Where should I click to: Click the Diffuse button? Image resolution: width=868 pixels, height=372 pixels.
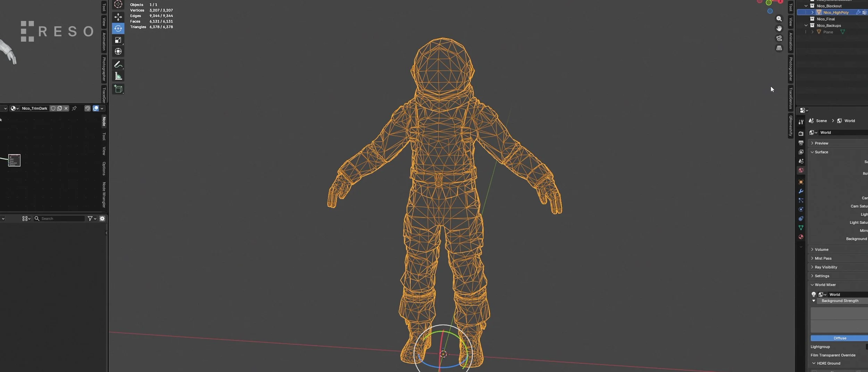click(x=839, y=338)
